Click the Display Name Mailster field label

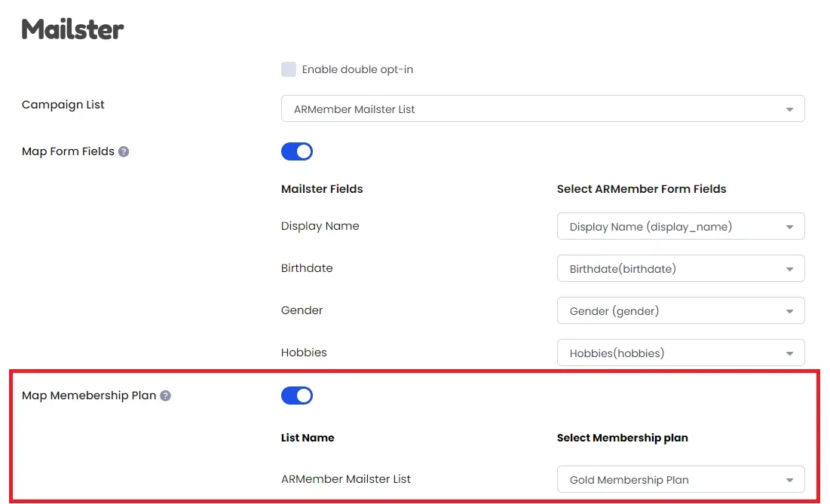[x=320, y=226]
